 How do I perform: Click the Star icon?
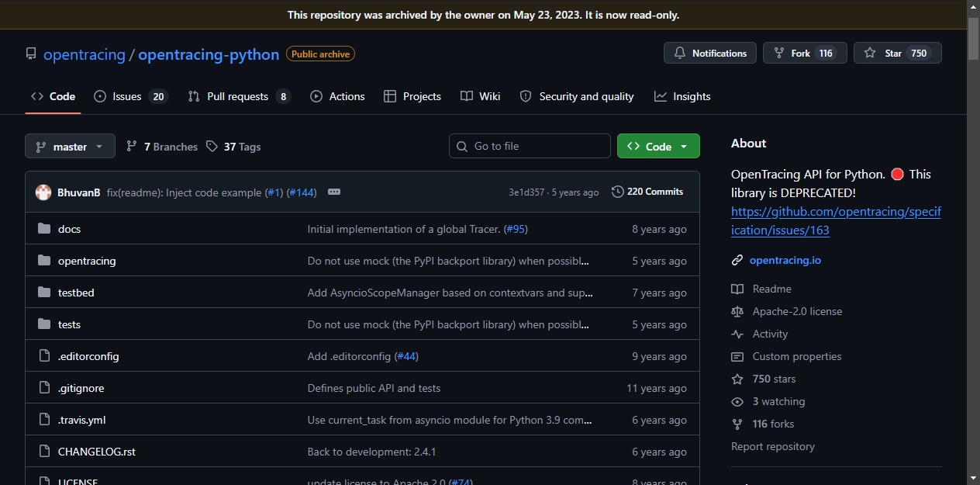870,54
